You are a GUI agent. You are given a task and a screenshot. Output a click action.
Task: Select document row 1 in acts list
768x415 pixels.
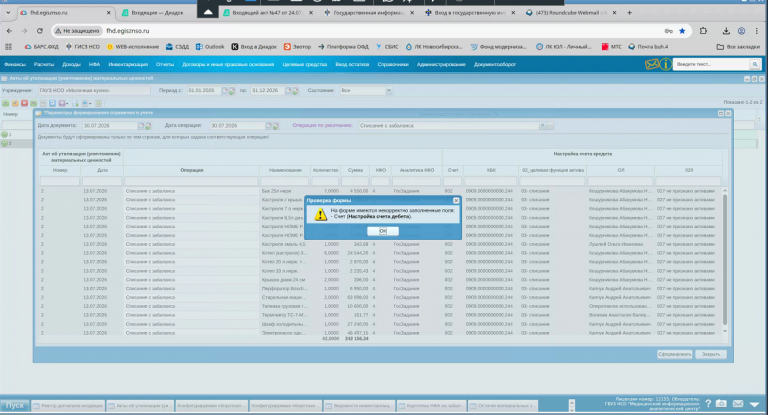click(16, 134)
